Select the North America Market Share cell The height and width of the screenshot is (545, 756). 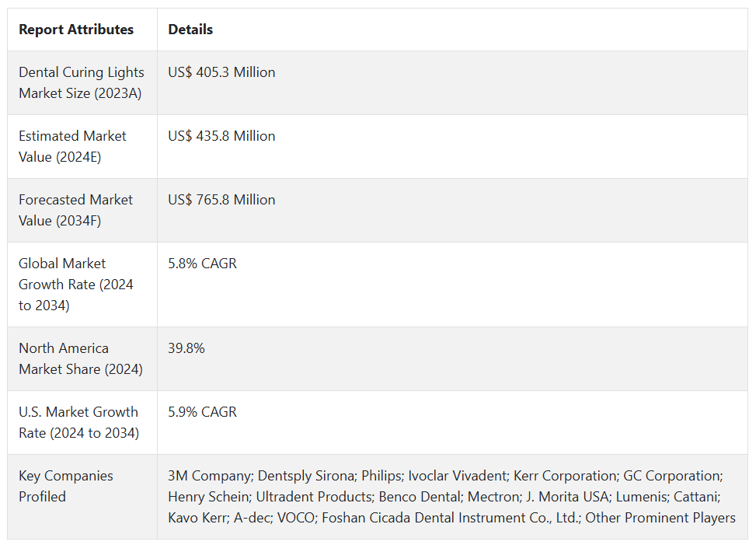click(81, 358)
